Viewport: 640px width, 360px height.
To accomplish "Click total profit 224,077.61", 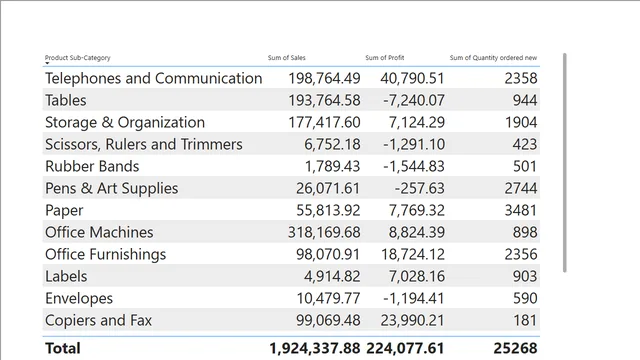I will coord(405,348).
